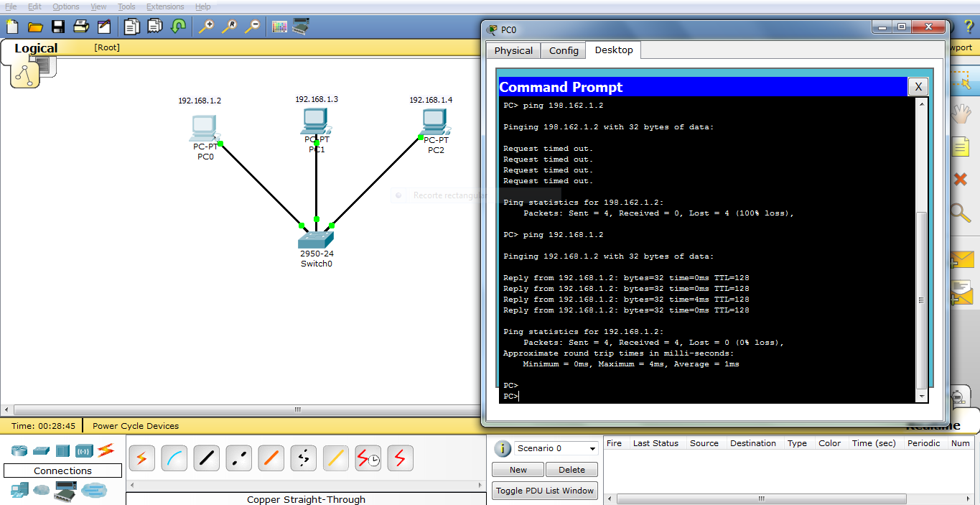Viewport: 980px width, 505px height.
Task: Zoom in using the magnifier plus icon
Action: pos(206,27)
